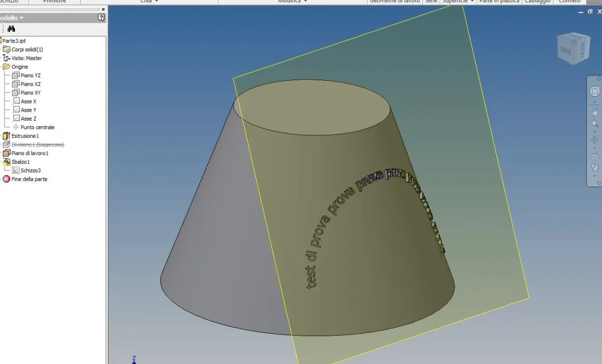Click the Asse Z axis icon
The width and height of the screenshot is (602, 364).
point(16,118)
